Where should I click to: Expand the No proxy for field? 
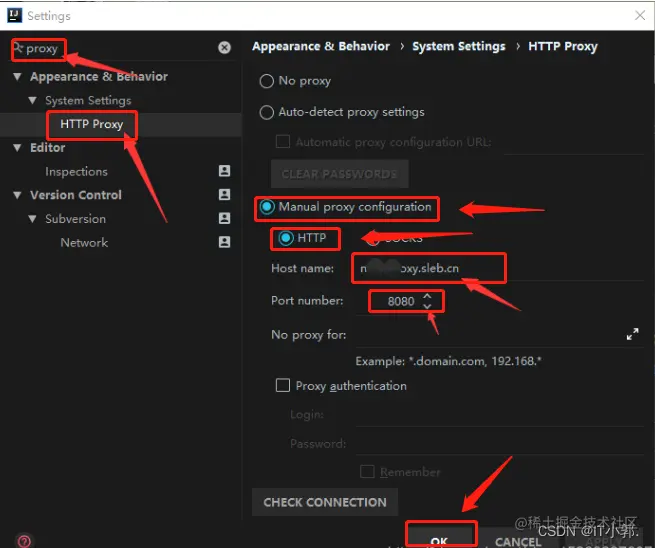(x=632, y=334)
